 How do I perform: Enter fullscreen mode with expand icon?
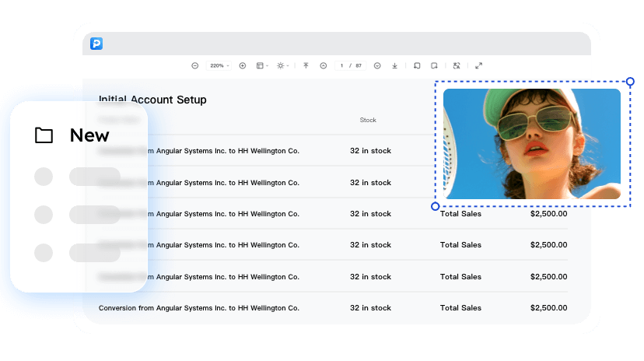point(479,66)
